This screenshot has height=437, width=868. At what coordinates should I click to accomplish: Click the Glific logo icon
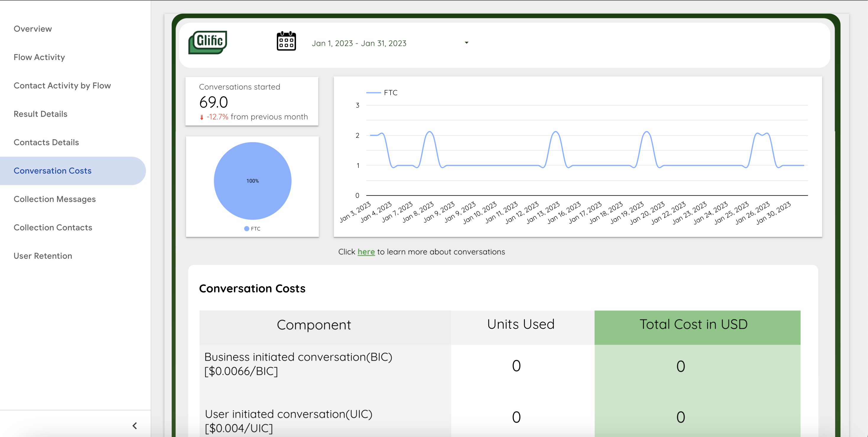click(208, 43)
